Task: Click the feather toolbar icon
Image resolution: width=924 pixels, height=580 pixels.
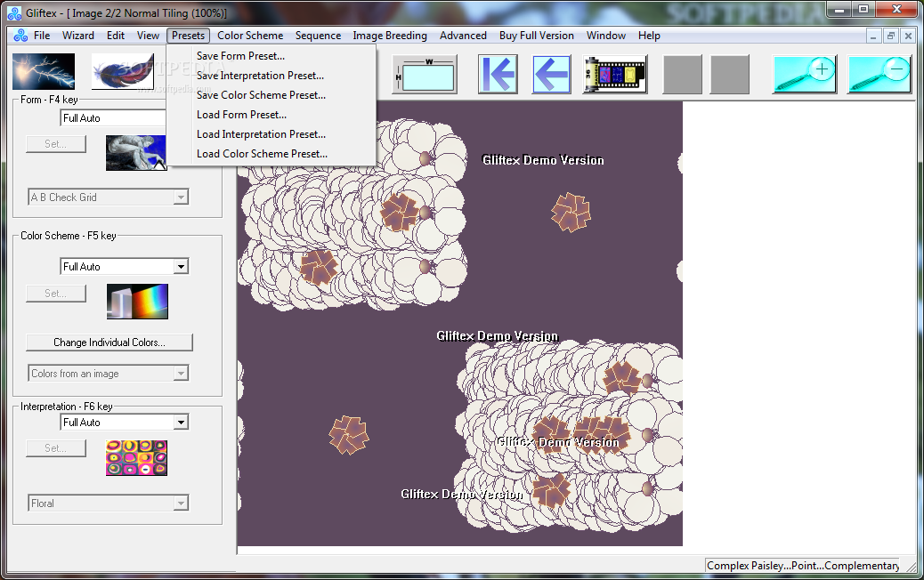Action: pos(123,72)
